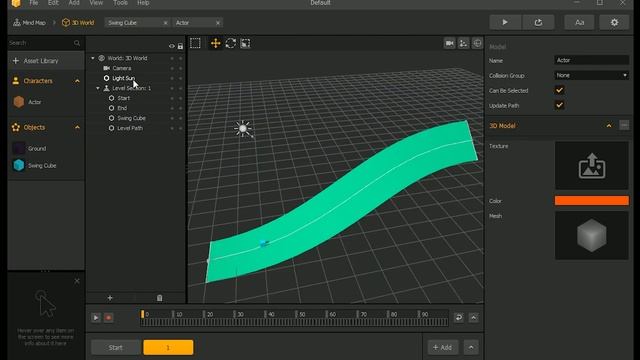Toggle visibility of the Light Sun row
640x360 pixels.
pos(171,78)
